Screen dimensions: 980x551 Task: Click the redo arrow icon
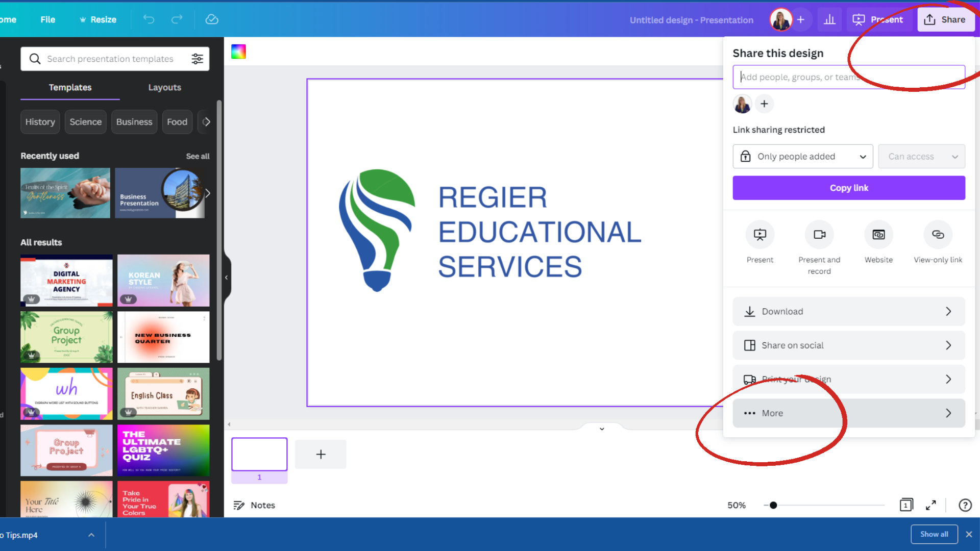point(177,19)
